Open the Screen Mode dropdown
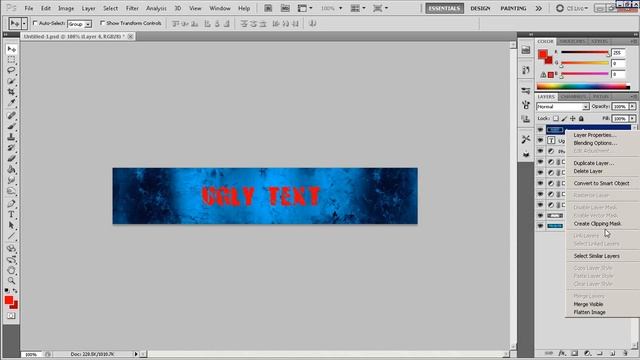Image resolution: width=640 pixels, height=360 pixels. point(380,8)
